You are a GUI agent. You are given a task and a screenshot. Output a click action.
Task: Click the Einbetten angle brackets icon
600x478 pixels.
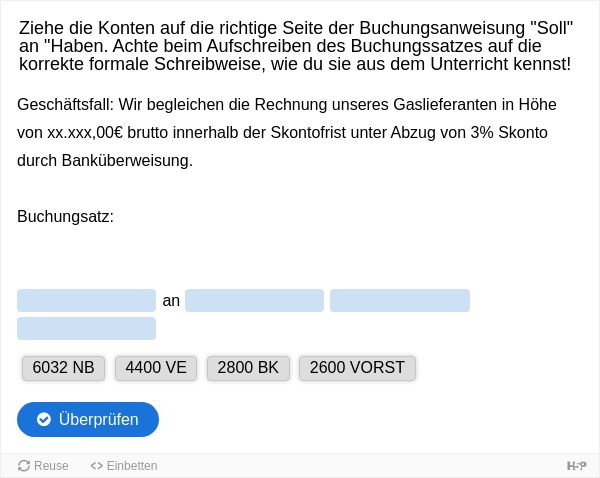(96, 466)
